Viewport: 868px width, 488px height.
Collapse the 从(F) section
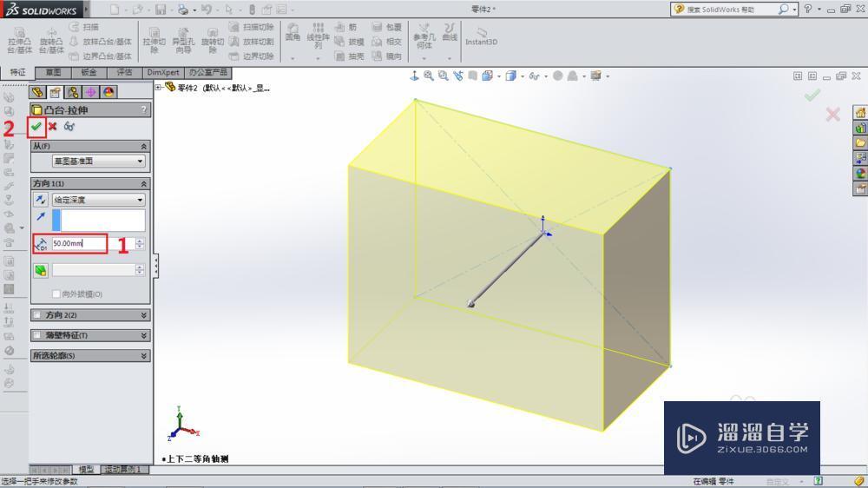pos(144,146)
